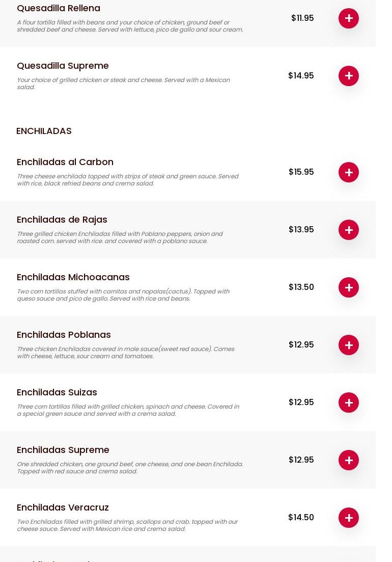392x562 pixels.
Task: Hit the plus icon next to Enchiladas Veracruz
Action: click(x=349, y=518)
